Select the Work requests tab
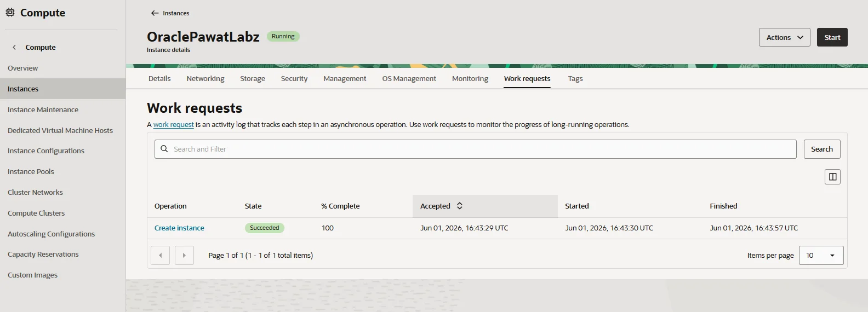Screen dimensions: 868x312 click(x=527, y=78)
